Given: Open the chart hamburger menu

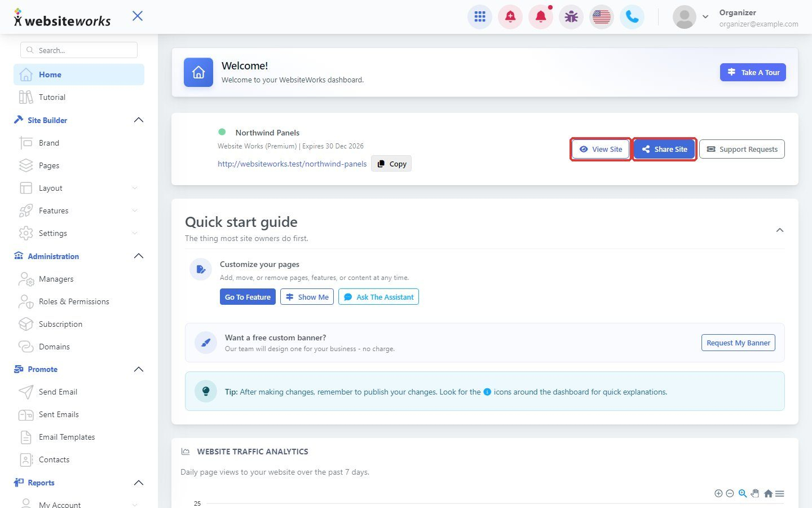Looking at the screenshot, I should (x=780, y=493).
